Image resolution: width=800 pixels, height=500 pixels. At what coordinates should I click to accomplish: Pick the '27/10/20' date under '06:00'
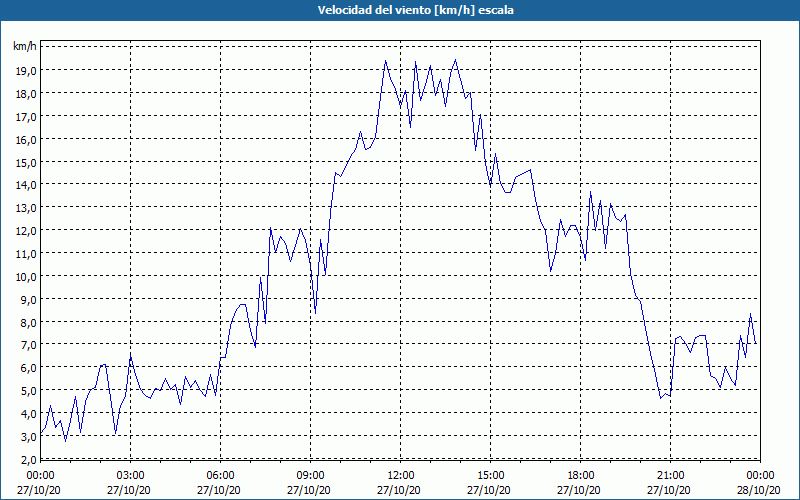(x=218, y=490)
